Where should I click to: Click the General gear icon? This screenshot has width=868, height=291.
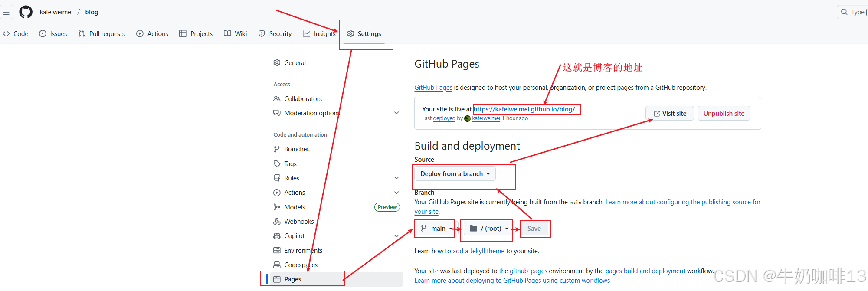(x=277, y=63)
